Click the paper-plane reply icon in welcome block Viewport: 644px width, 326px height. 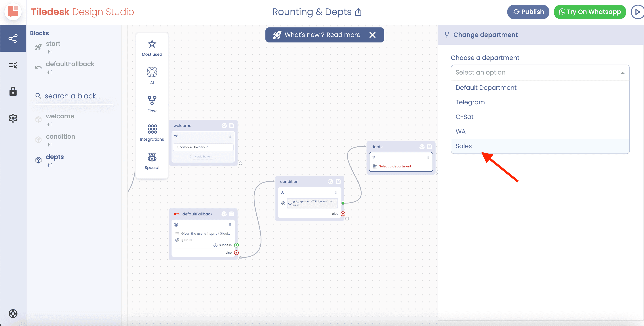pos(176,136)
